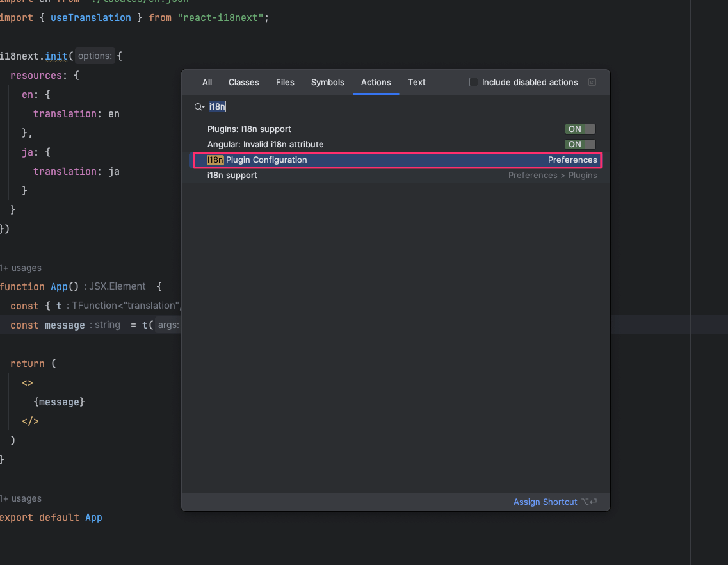This screenshot has height=565, width=728.
Task: Click the 1+ usages hint above function App
Action: 20,268
